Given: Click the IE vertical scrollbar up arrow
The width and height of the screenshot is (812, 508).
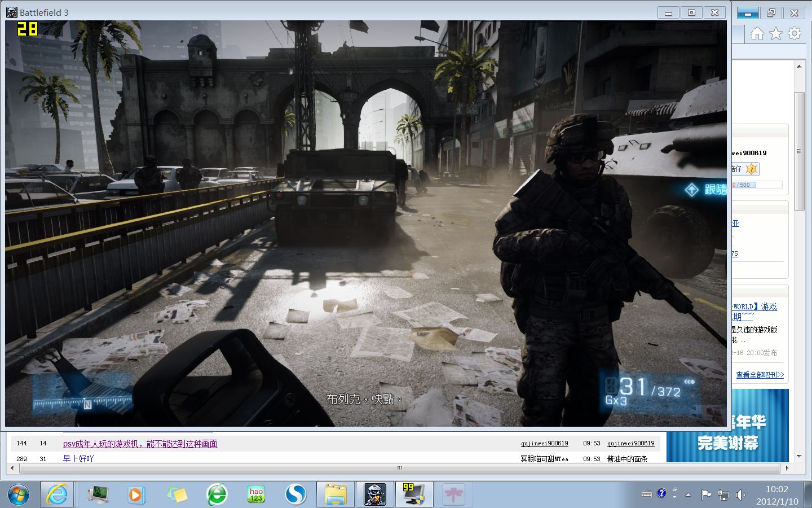Looking at the screenshot, I should (798, 67).
